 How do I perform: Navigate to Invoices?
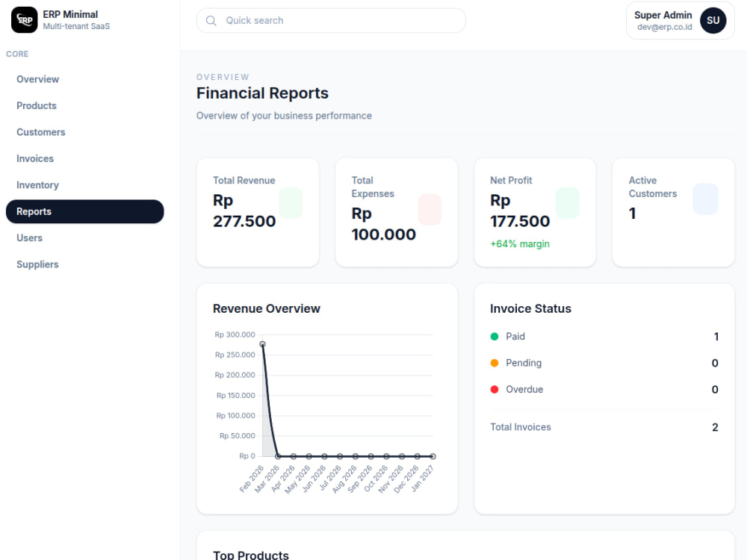tap(85, 158)
